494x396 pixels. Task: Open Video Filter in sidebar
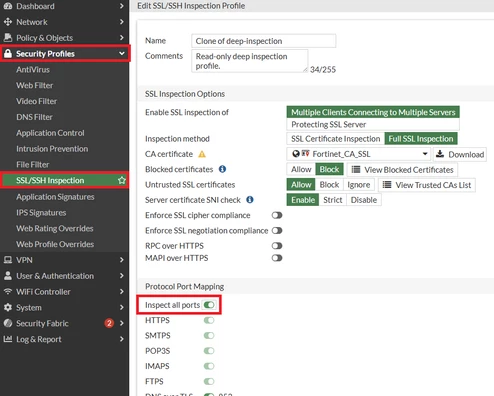[37, 101]
